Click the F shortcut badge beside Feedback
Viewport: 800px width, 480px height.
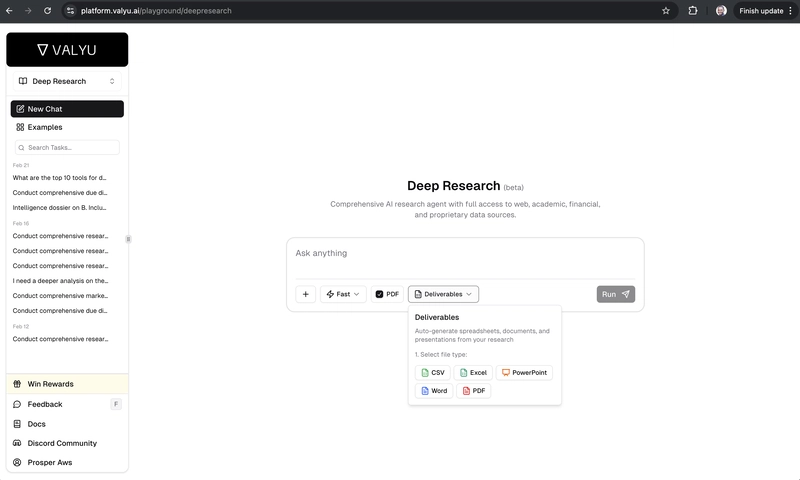click(116, 404)
